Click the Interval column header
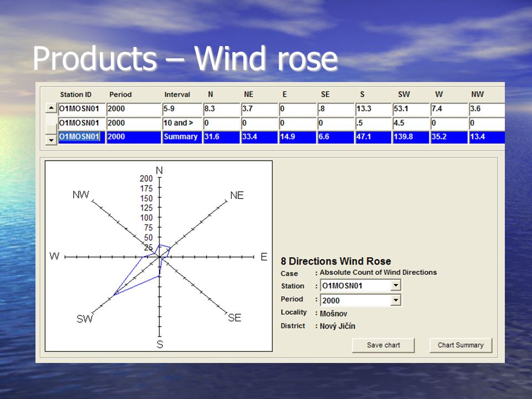532x399 pixels. (x=177, y=95)
